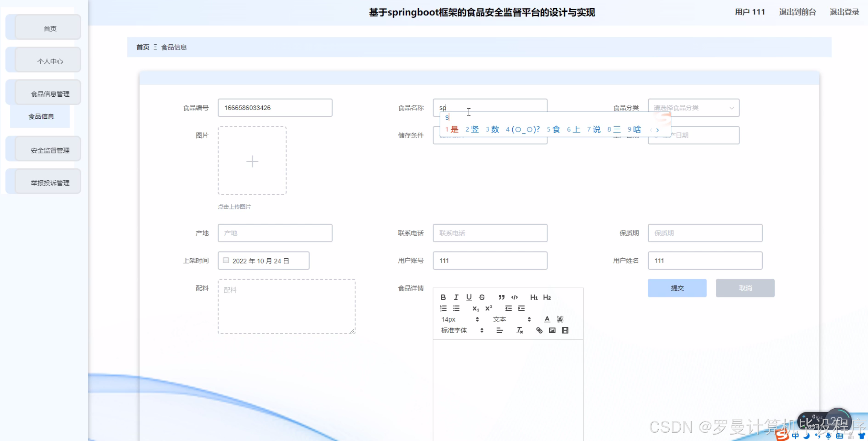Click the code block icon
The image size is (868, 441).
[514, 297]
